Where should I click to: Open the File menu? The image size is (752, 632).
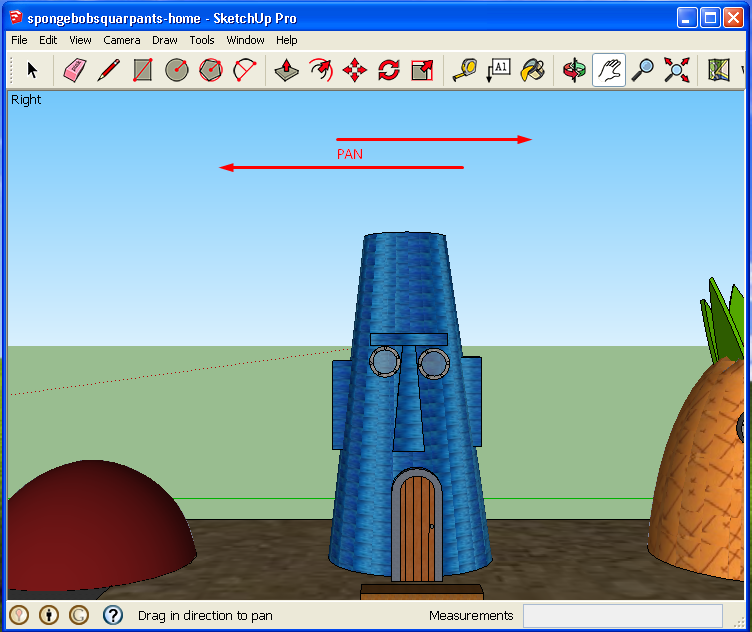pos(19,40)
